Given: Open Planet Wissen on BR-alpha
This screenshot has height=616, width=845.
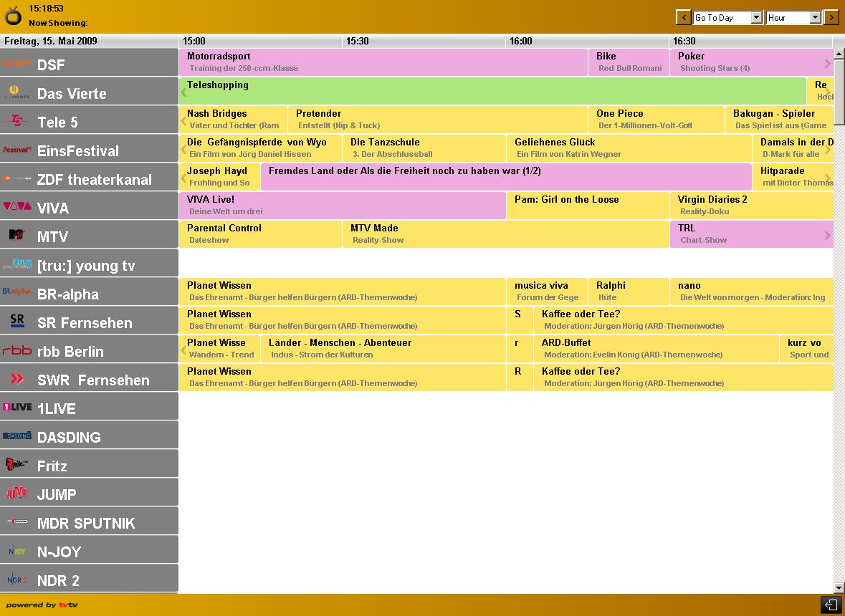Looking at the screenshot, I should pos(342,291).
